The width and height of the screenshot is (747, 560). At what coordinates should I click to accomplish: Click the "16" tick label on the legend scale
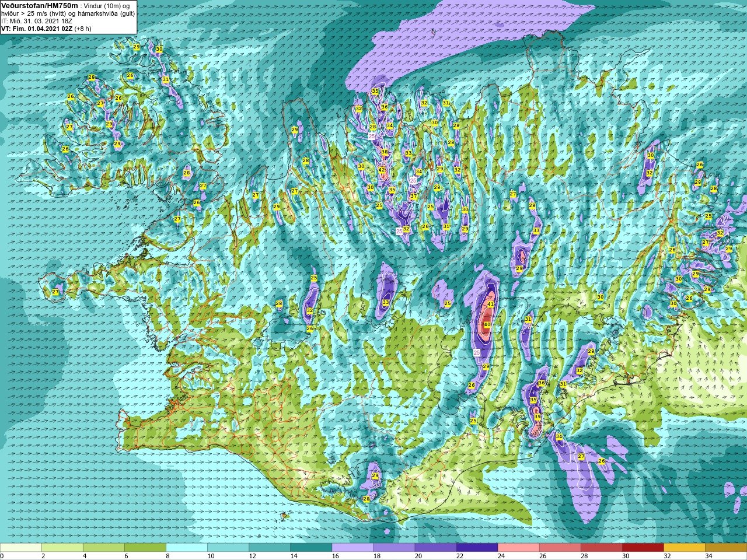tap(335, 556)
